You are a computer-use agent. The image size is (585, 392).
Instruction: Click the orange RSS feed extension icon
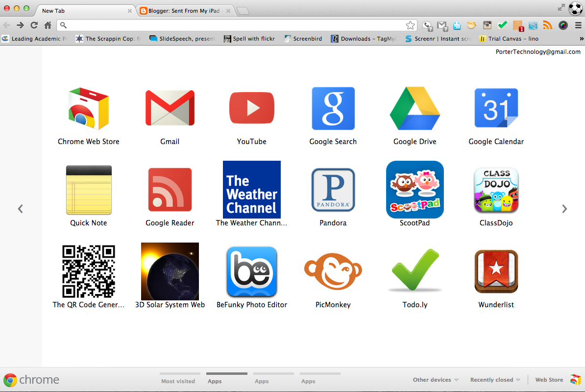[x=547, y=25]
